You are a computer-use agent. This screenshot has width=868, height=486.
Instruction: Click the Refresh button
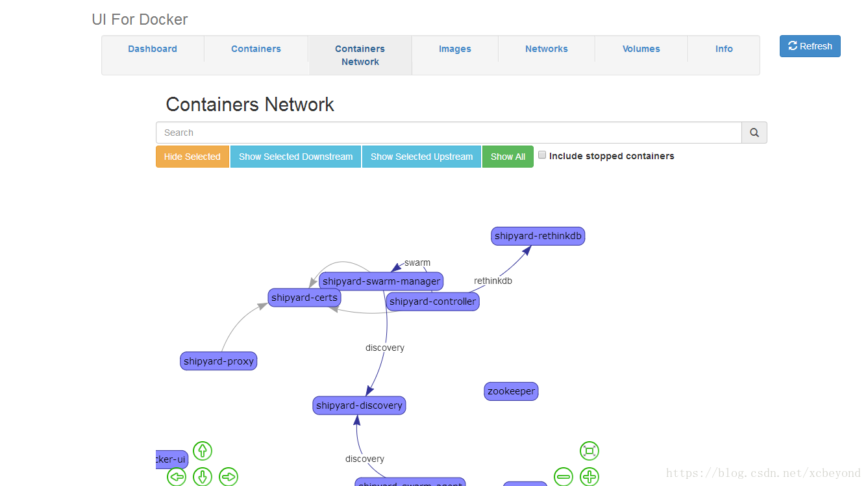pos(810,45)
